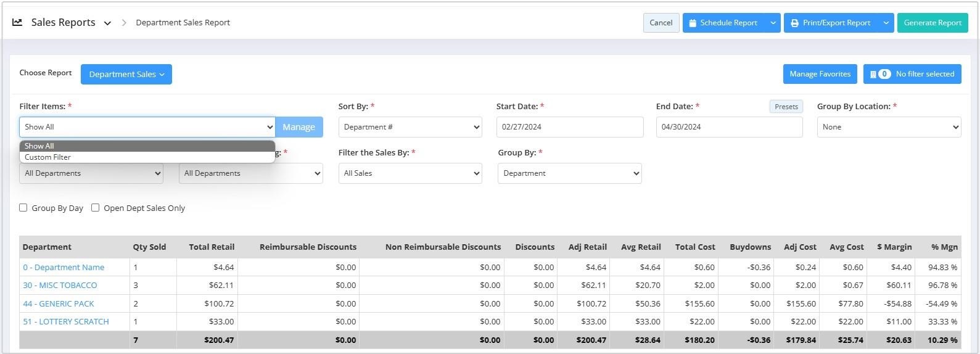Open the Group By Location dropdown
The image size is (980, 354).
(x=889, y=127)
